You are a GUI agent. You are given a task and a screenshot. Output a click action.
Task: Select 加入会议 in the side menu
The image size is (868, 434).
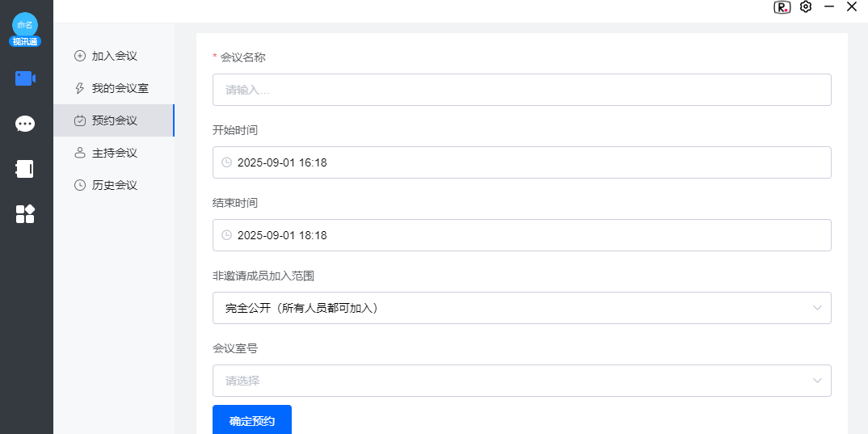114,56
